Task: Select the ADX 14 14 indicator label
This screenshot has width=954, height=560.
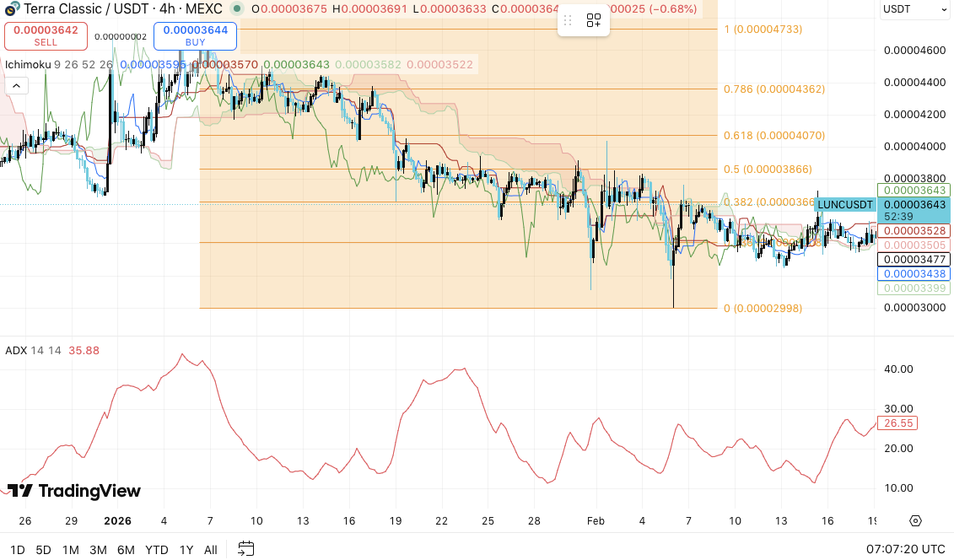Action: coord(34,351)
